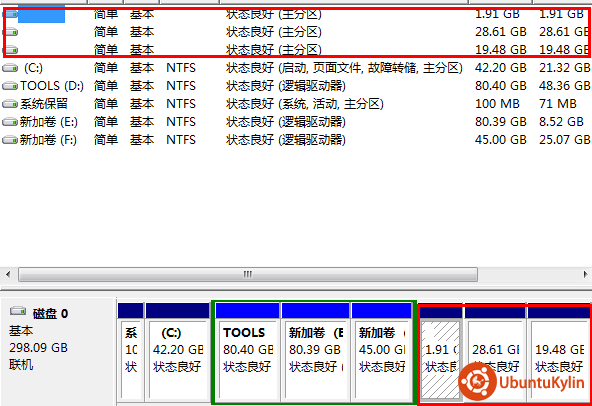This screenshot has height=406, width=592.
Task: Select the 45.00 GB 新加卷 partition in disk map
Action: click(381, 351)
